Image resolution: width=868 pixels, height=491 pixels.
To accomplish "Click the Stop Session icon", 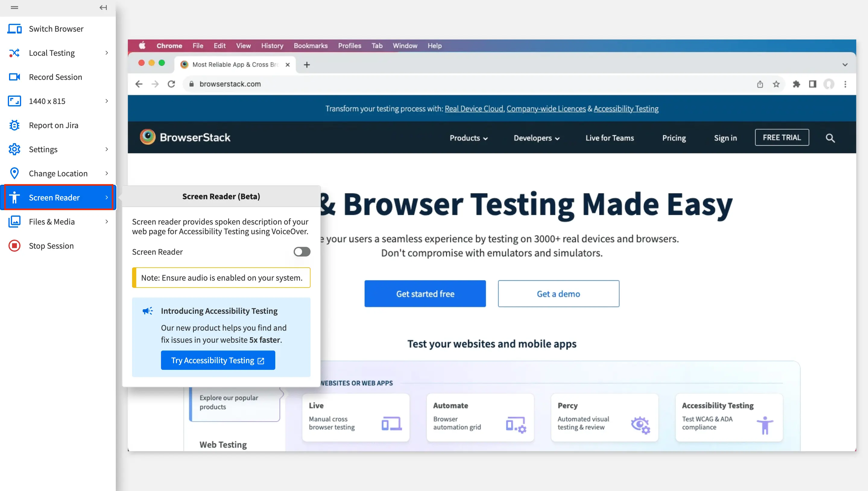I will pyautogui.click(x=14, y=246).
